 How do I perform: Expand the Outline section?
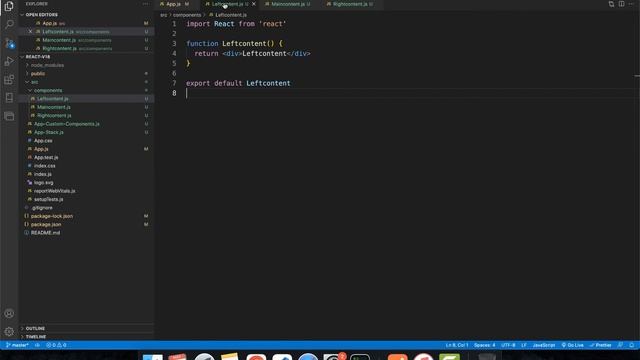pos(35,329)
